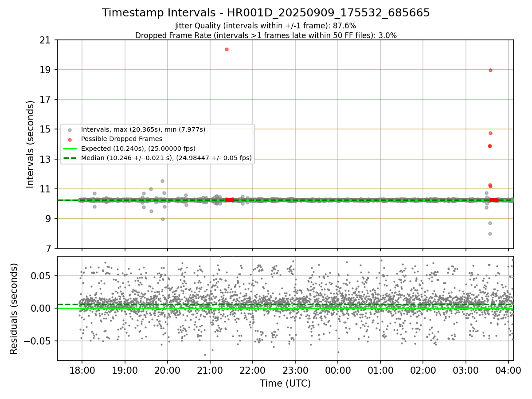Click the "Time (UTC)" x-axis label
Screen dimensions: 532x399
click(x=286, y=383)
